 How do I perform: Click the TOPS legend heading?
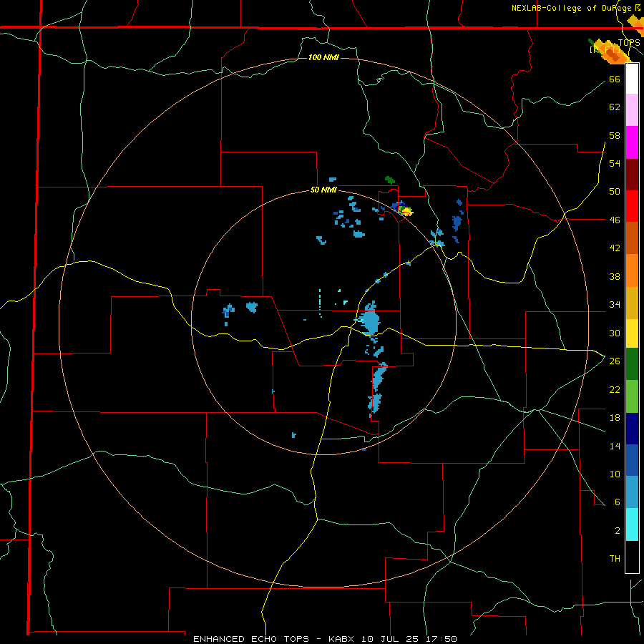[x=629, y=43]
